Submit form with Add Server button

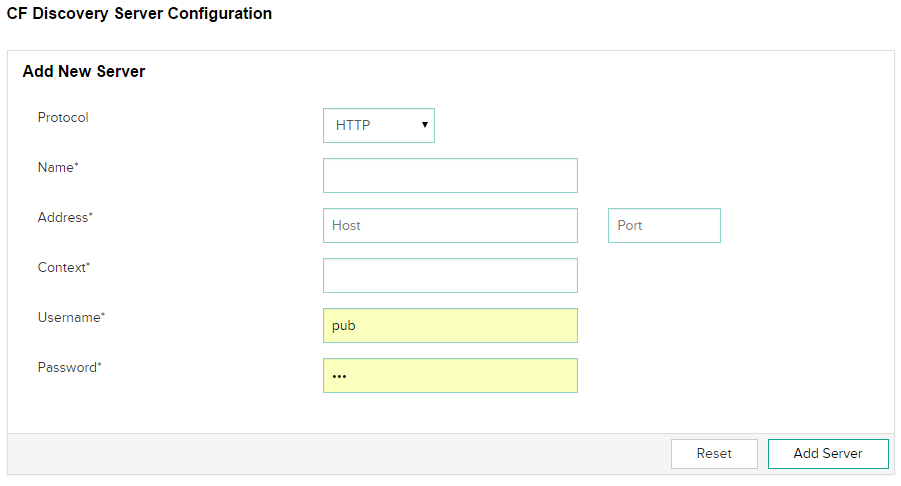[x=828, y=453]
